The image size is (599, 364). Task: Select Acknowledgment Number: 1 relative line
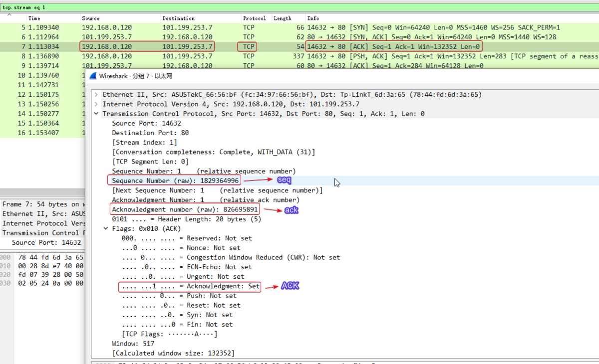pyautogui.click(x=206, y=200)
